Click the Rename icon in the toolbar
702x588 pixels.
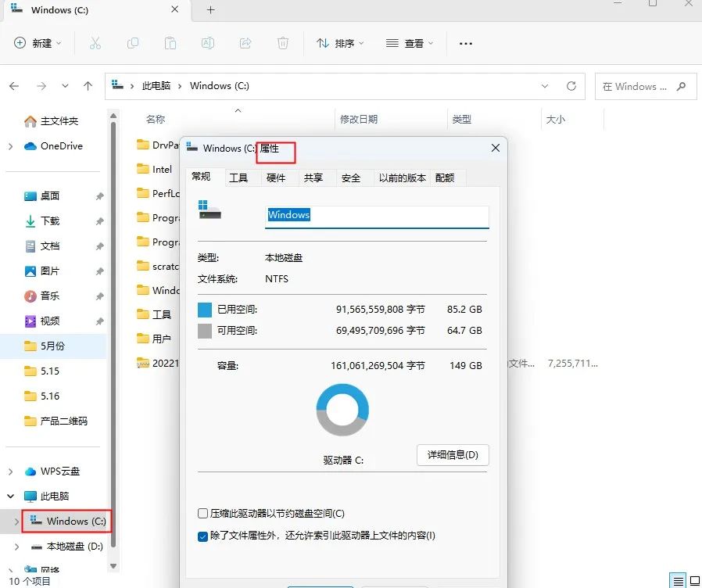[208, 43]
